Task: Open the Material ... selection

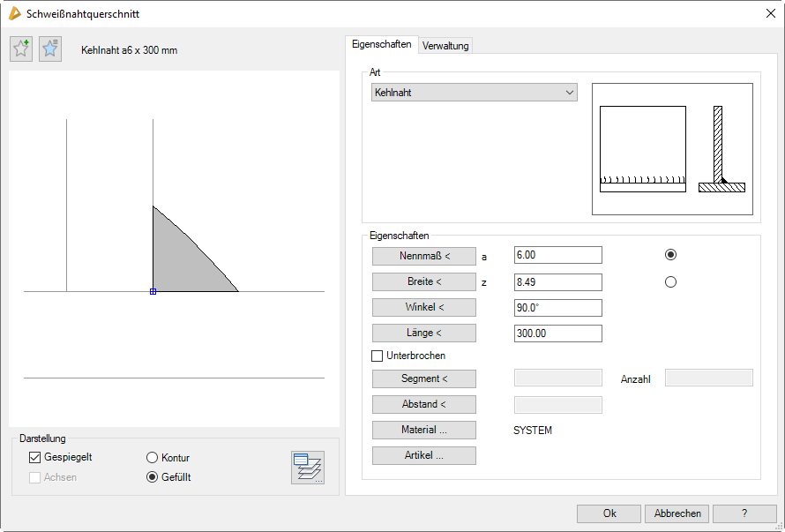Action: click(x=424, y=430)
